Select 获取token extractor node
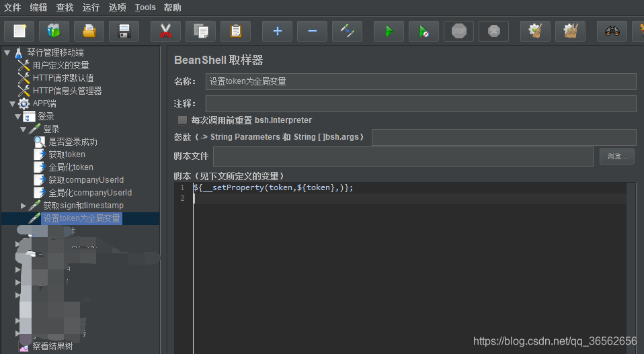Image resolution: width=644 pixels, height=354 pixels. [x=67, y=154]
